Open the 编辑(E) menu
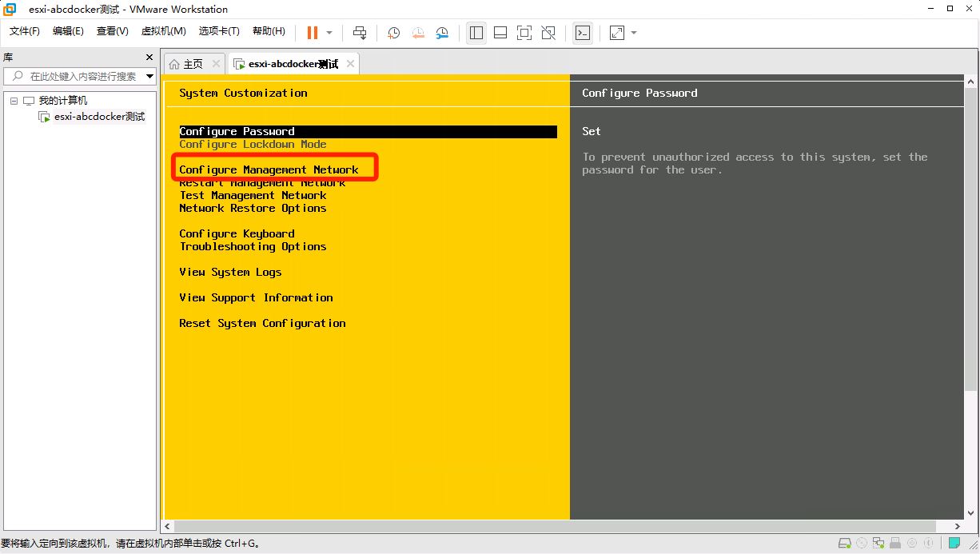The height and width of the screenshot is (554, 980). pyautogui.click(x=68, y=31)
